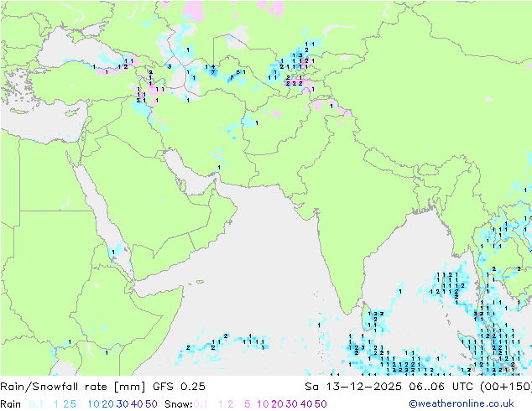Viewport: 532px width, 411px height.
Task: Pick the Snow legend 20 value
Action: click(277, 404)
